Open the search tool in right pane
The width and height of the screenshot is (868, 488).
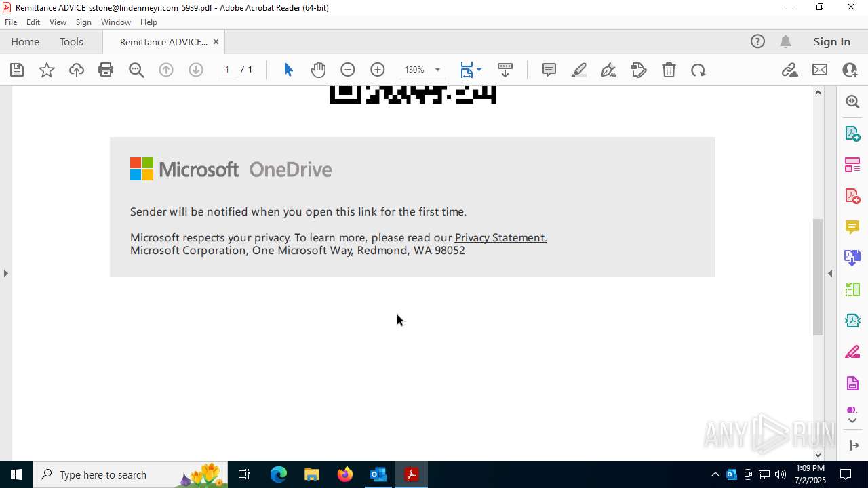852,102
